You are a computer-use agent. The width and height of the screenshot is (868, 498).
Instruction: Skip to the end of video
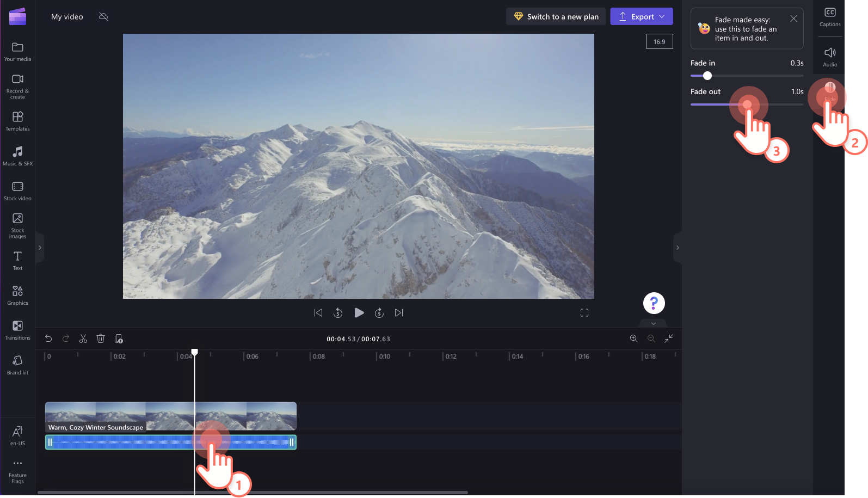tap(399, 313)
